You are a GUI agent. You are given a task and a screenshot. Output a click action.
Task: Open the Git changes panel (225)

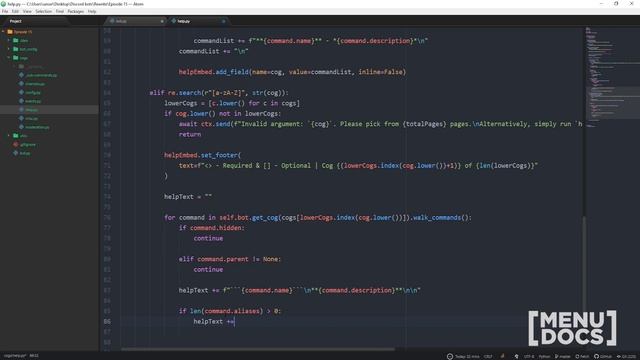pos(627,357)
